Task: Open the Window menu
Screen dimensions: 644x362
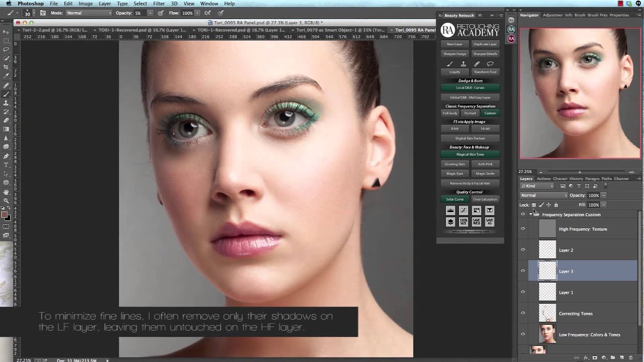Action: pyautogui.click(x=209, y=4)
